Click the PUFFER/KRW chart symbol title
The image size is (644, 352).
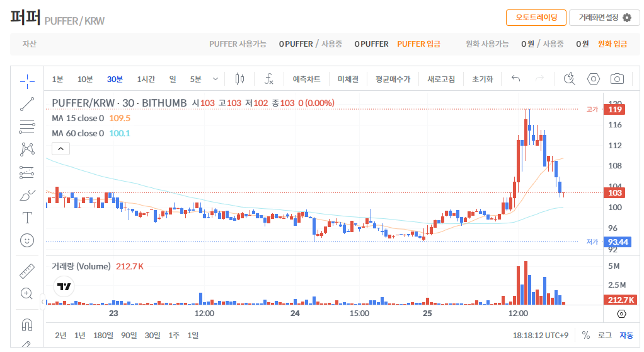click(x=119, y=103)
